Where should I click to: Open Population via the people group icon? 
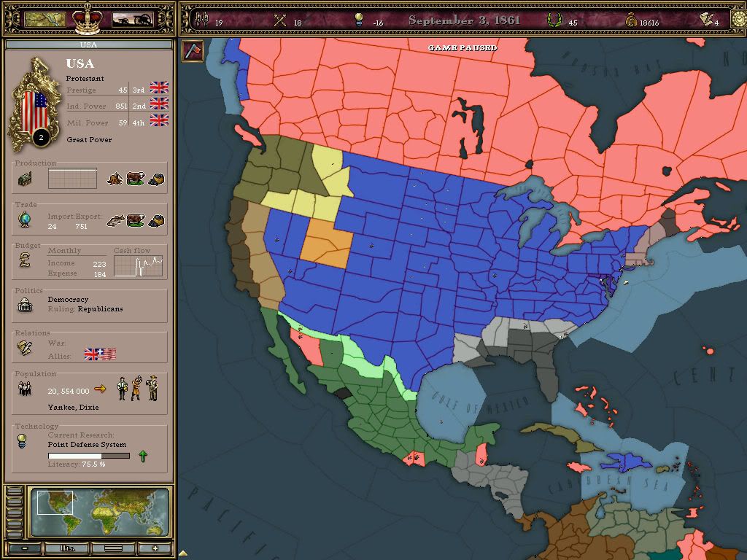24,389
